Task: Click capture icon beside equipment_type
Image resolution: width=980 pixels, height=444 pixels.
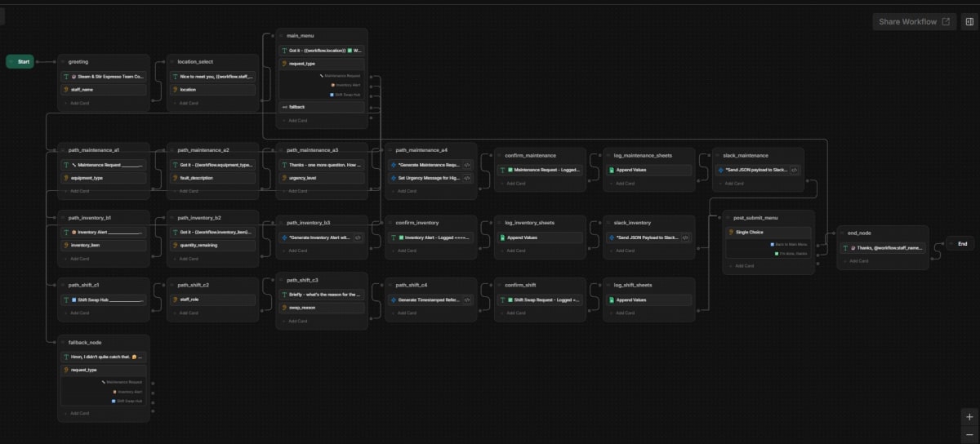Action: (66, 177)
